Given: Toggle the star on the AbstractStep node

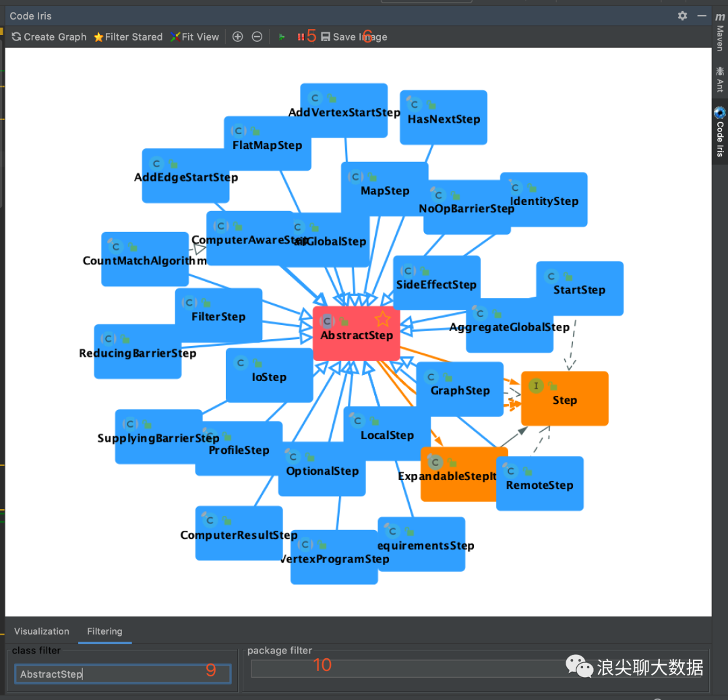Looking at the screenshot, I should [384, 318].
